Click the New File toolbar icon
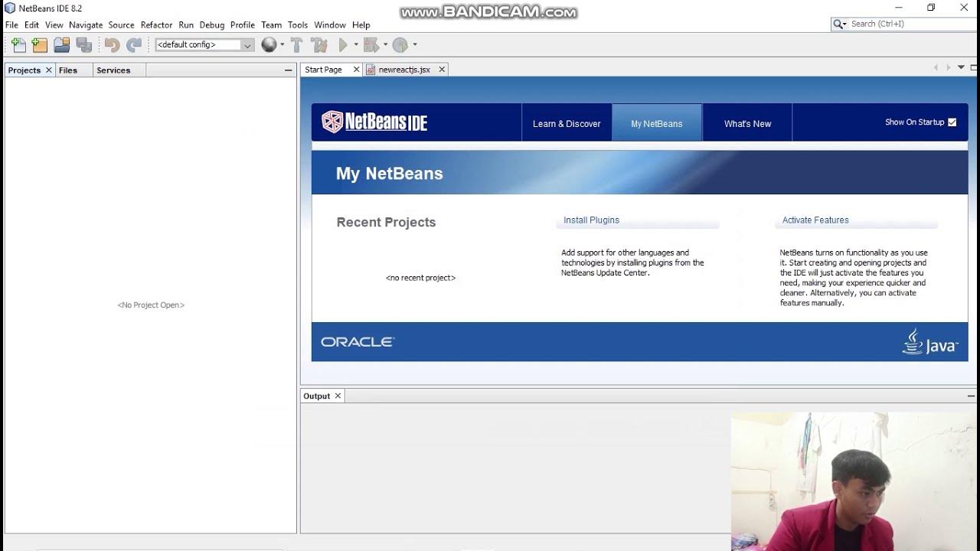 click(x=18, y=45)
